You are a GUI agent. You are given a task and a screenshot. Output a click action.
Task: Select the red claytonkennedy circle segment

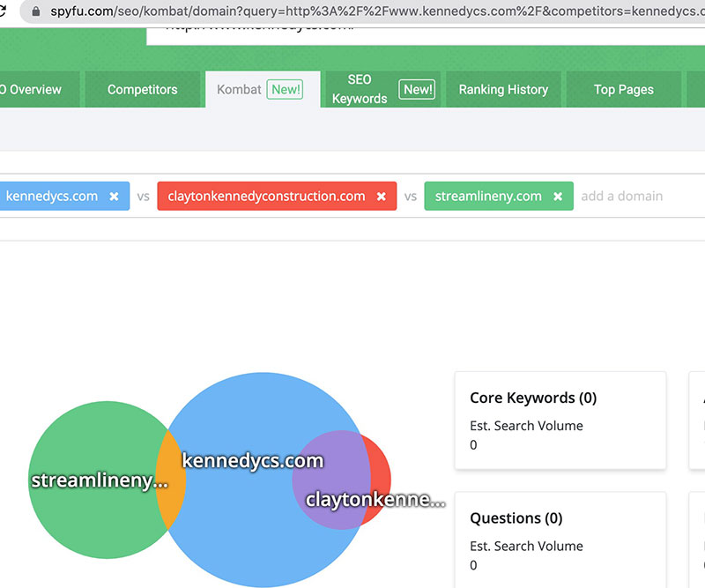[382, 480]
